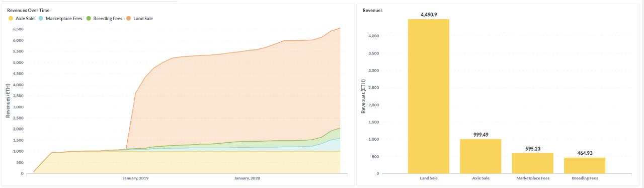Click the Land Sale legend color dot

point(129,19)
